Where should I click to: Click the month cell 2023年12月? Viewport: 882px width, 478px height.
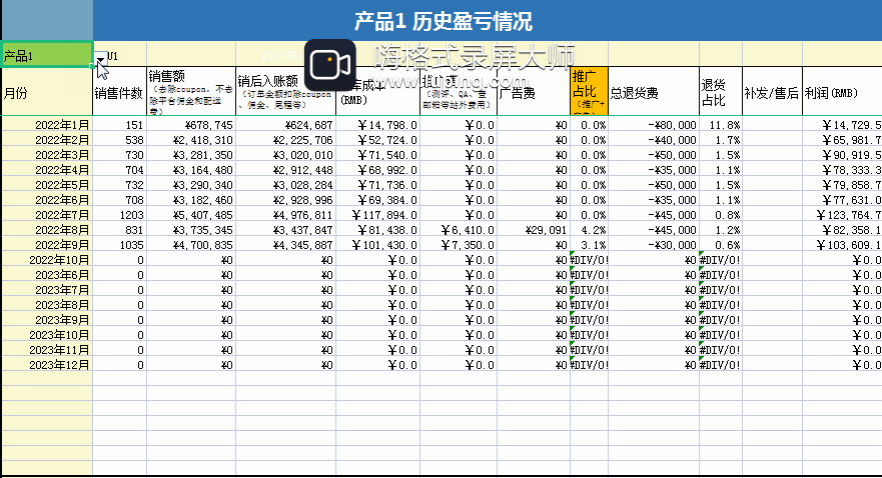(x=47, y=365)
